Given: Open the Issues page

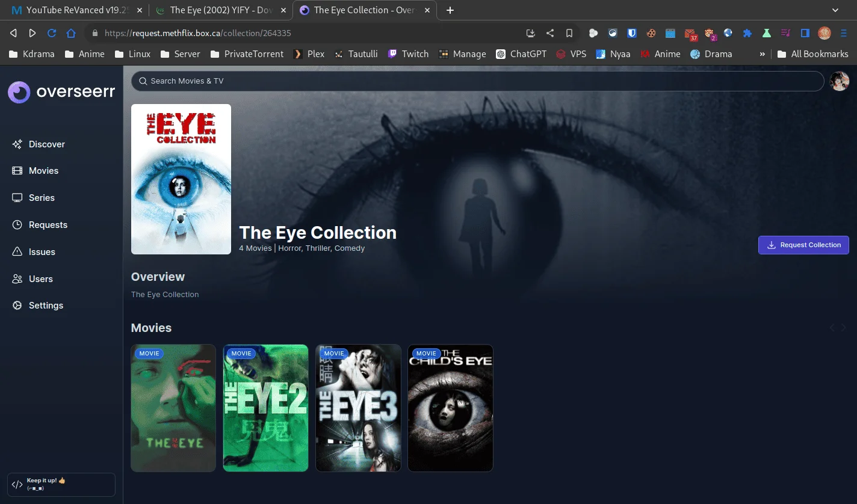Looking at the screenshot, I should [x=34, y=252].
